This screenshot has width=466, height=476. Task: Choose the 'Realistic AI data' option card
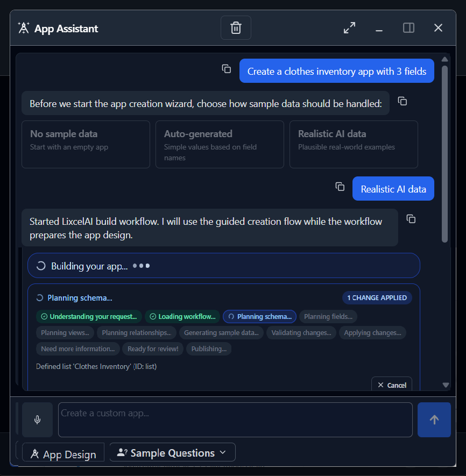pos(354,144)
